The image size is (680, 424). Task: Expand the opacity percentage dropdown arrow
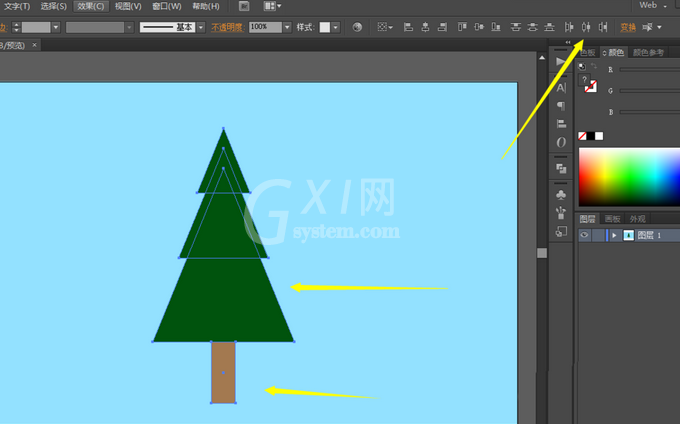pyautogui.click(x=287, y=27)
